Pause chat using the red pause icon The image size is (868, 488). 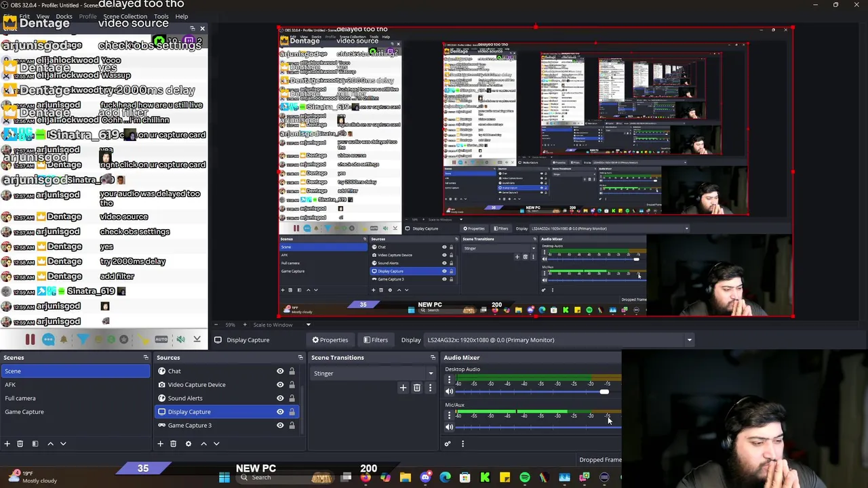click(30, 340)
